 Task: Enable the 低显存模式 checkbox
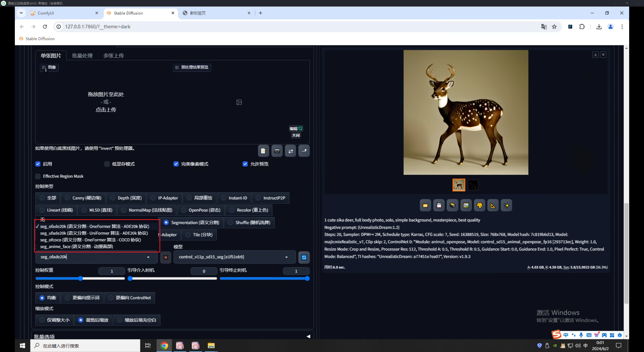[x=107, y=164]
